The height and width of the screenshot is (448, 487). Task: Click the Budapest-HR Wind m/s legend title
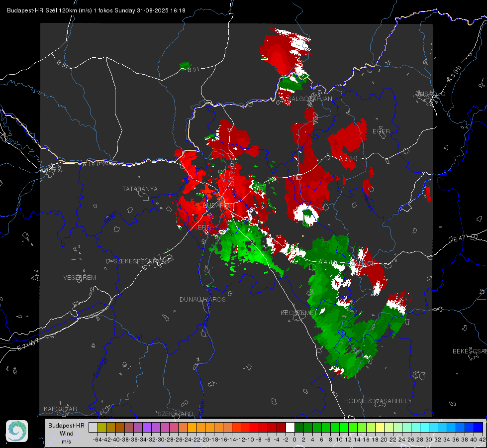coord(66,434)
